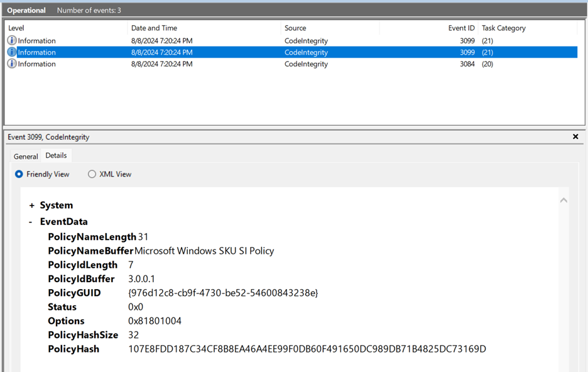This screenshot has height=372, width=588.
Task: Click the PolicyHash value string
Action: click(x=307, y=349)
